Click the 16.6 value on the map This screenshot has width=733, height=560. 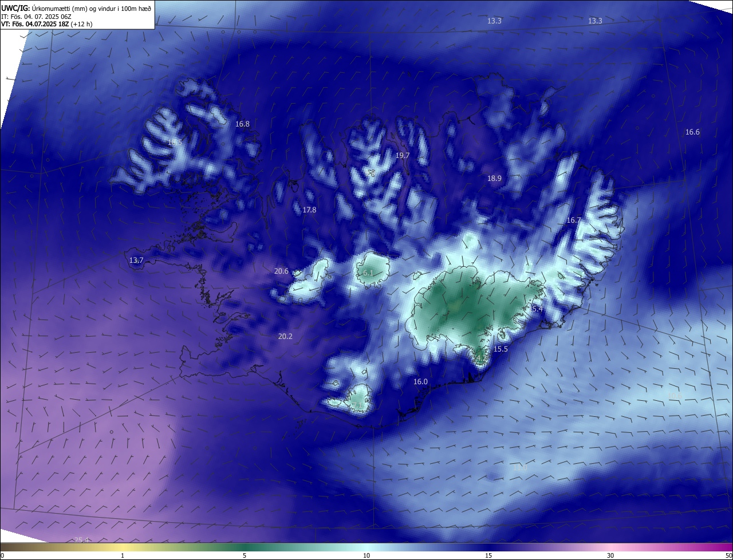click(692, 132)
